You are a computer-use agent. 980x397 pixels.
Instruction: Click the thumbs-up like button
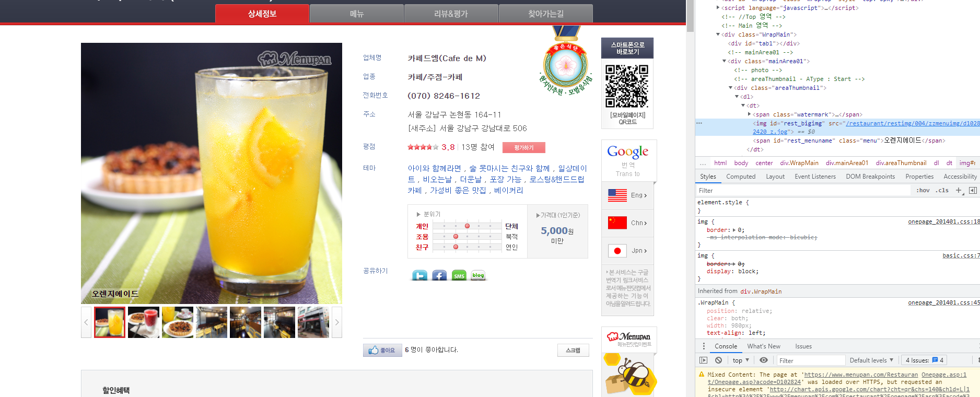382,350
